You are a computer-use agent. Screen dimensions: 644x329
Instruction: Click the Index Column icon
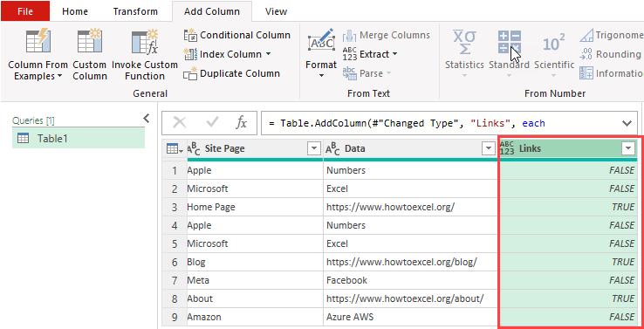click(190, 54)
